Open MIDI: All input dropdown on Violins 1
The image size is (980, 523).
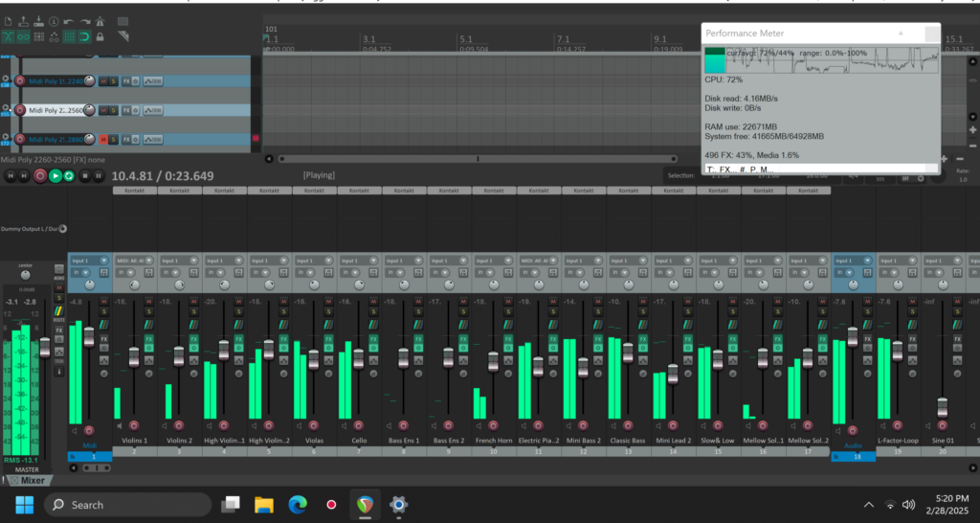click(x=134, y=261)
